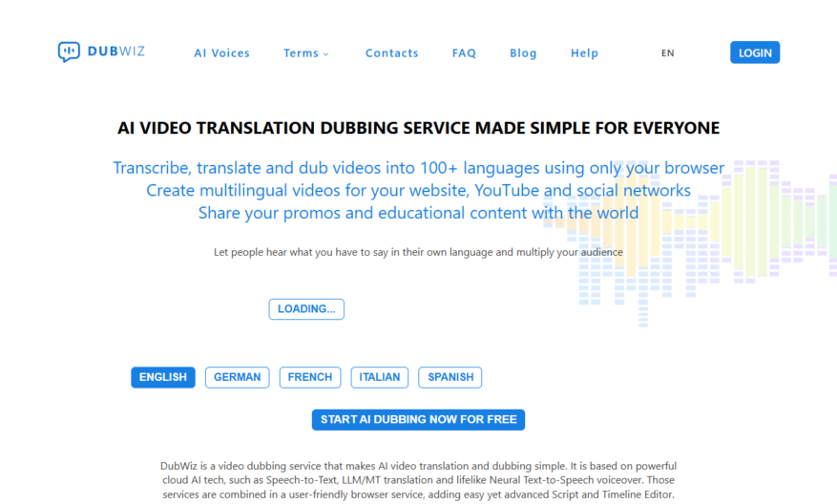The height and width of the screenshot is (504, 837).
Task: Click the DUBWIZ brand name text
Action: click(115, 52)
